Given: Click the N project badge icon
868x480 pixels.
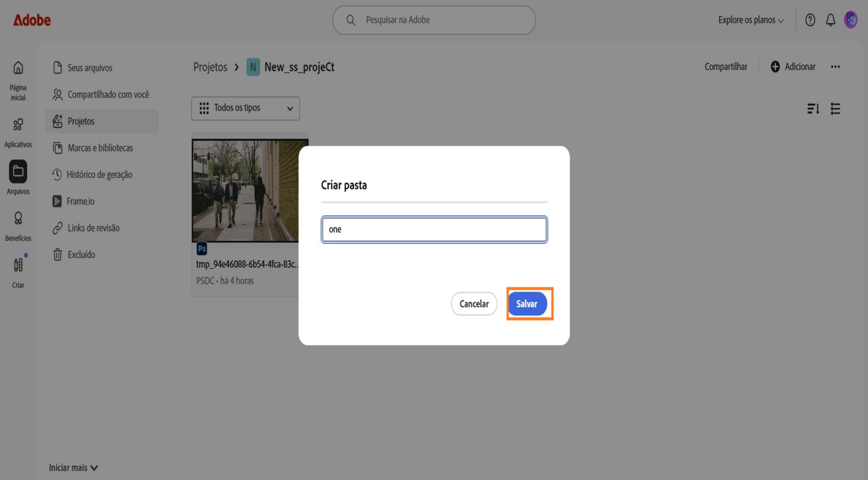Looking at the screenshot, I should pos(253,67).
